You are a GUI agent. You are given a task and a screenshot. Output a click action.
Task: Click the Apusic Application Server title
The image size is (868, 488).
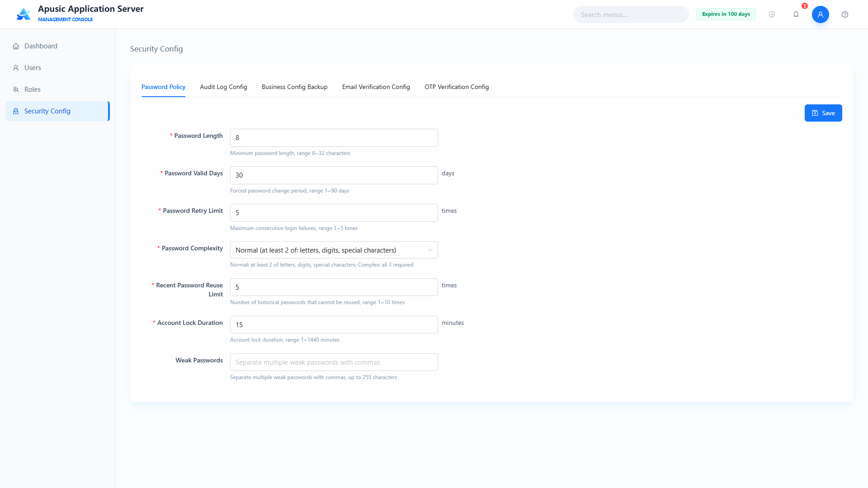click(91, 9)
